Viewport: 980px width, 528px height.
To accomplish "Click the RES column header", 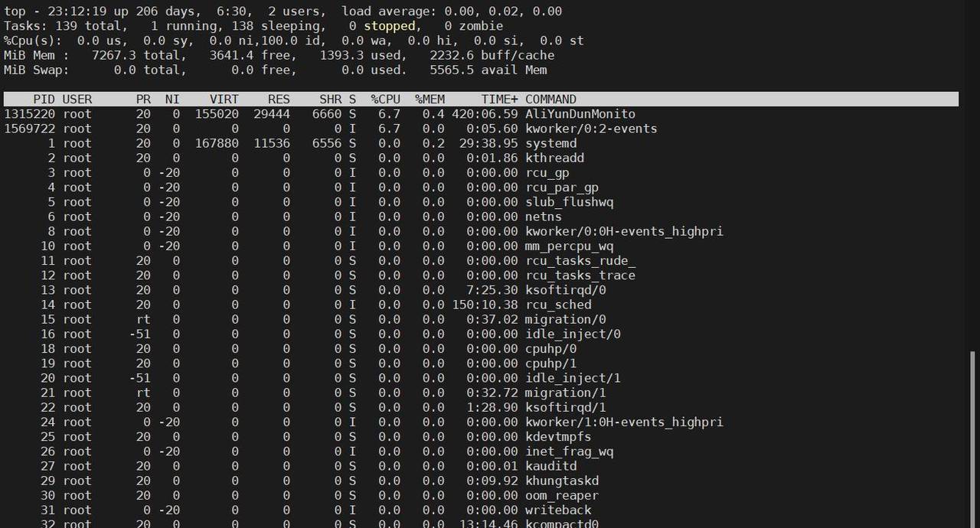I will click(x=279, y=99).
